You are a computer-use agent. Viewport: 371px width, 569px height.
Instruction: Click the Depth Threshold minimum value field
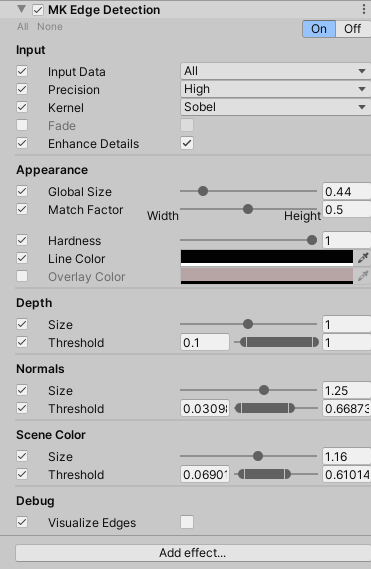[205, 342]
